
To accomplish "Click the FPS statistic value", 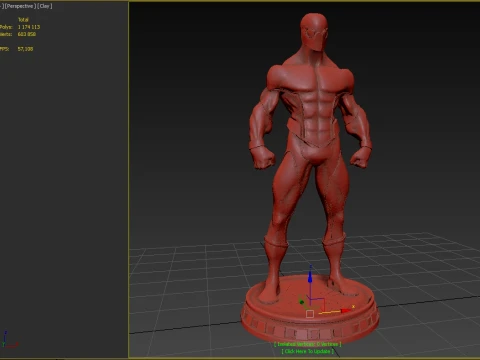I will 25,49.
